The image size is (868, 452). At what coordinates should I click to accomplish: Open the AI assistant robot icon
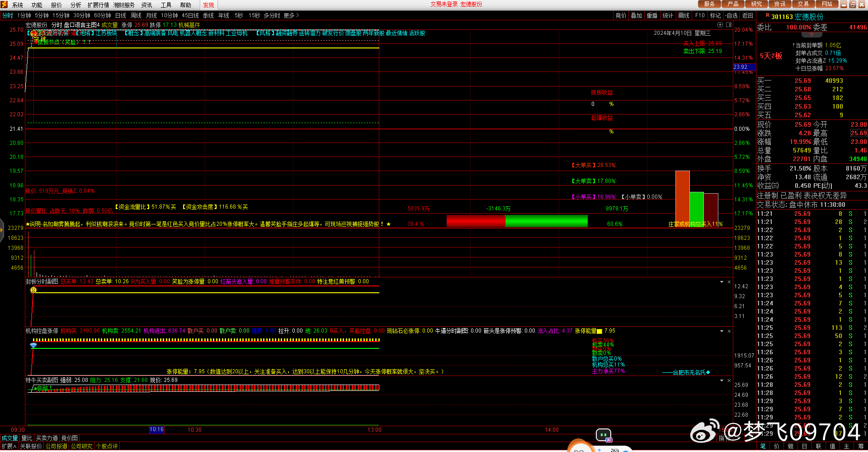pos(604,435)
